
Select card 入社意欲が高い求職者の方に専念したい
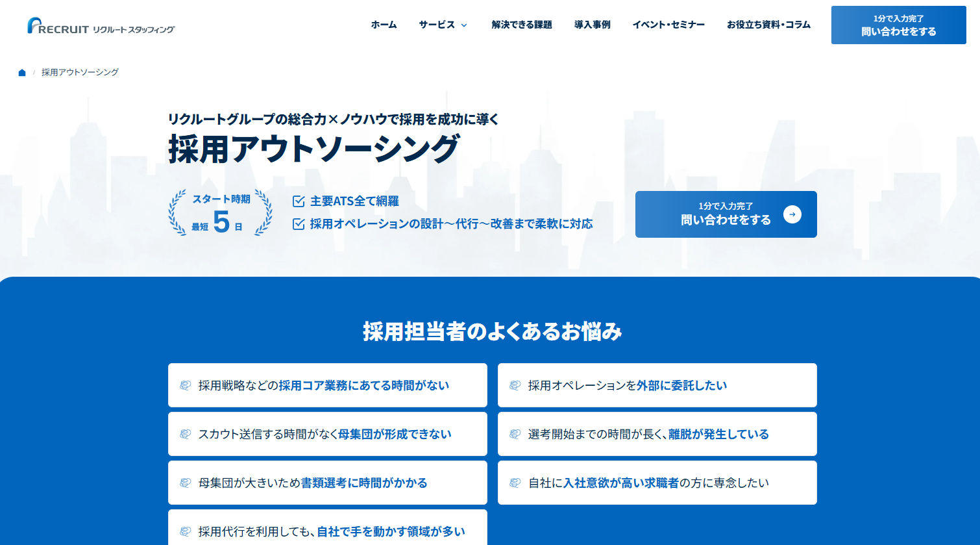click(x=657, y=483)
